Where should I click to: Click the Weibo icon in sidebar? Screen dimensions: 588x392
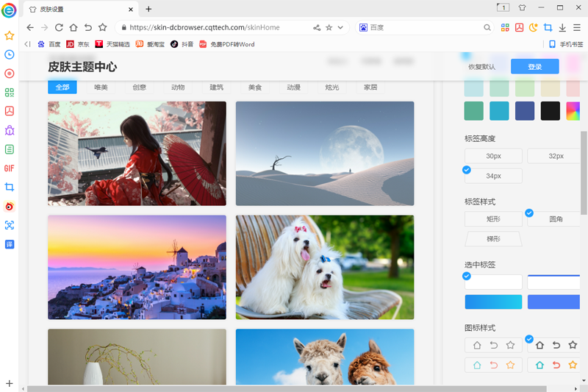[9, 206]
